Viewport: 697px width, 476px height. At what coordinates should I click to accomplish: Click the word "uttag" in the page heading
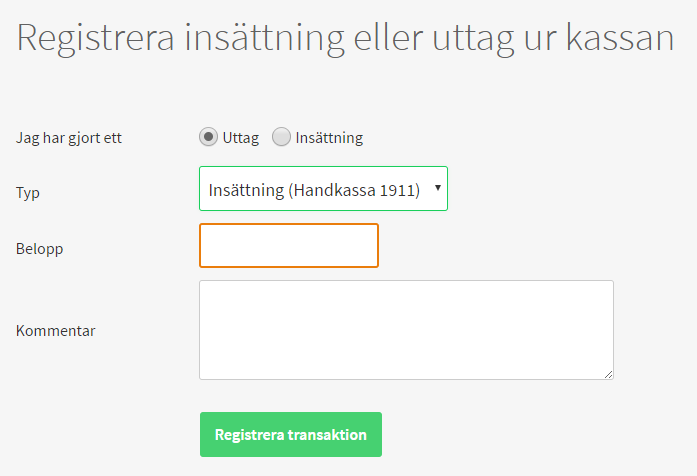(457, 38)
